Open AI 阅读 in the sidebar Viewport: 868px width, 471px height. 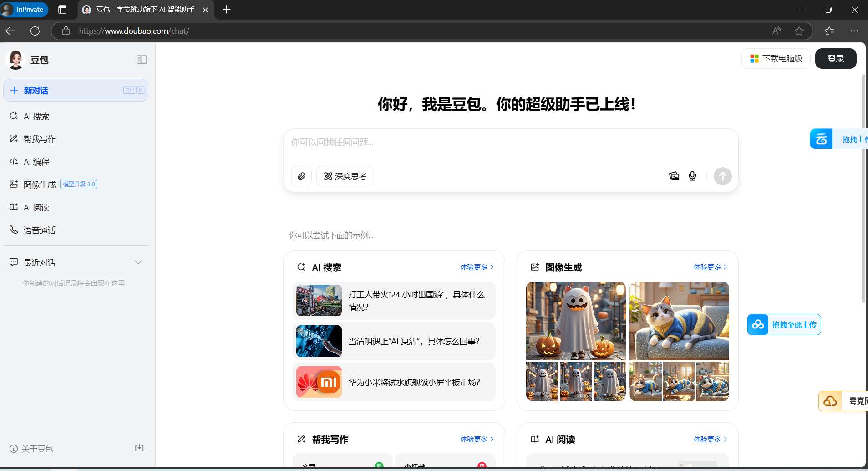pyautogui.click(x=76, y=207)
